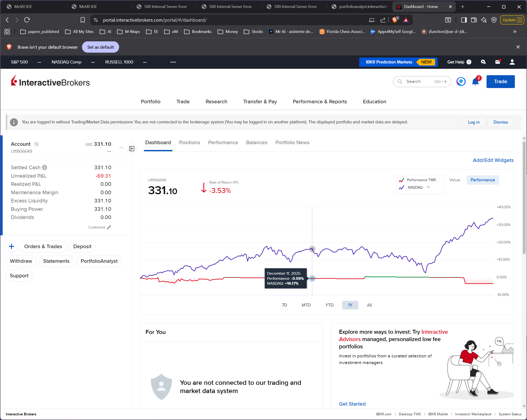Screen dimensions: 527x420
Task: Open Add/Edit Widgets link
Action: pos(493,160)
